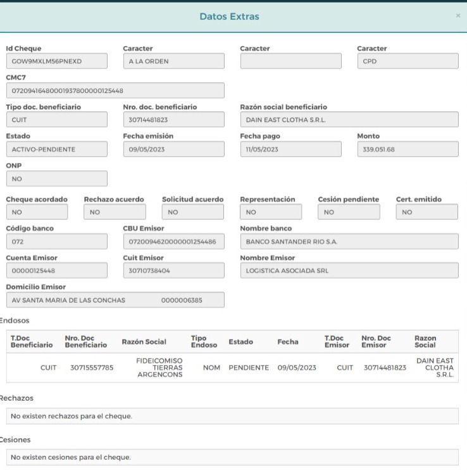Click the Código banco field
The image size is (467, 476).
pos(57,241)
